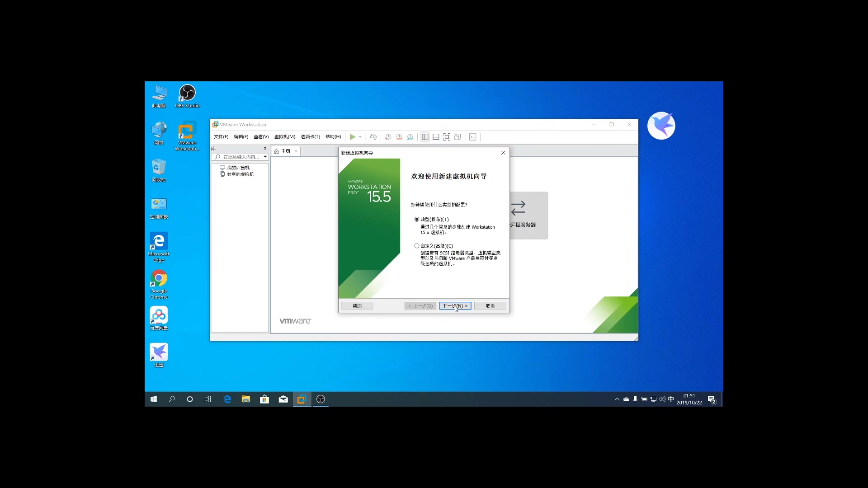Click the 下一步(N) button

455,306
